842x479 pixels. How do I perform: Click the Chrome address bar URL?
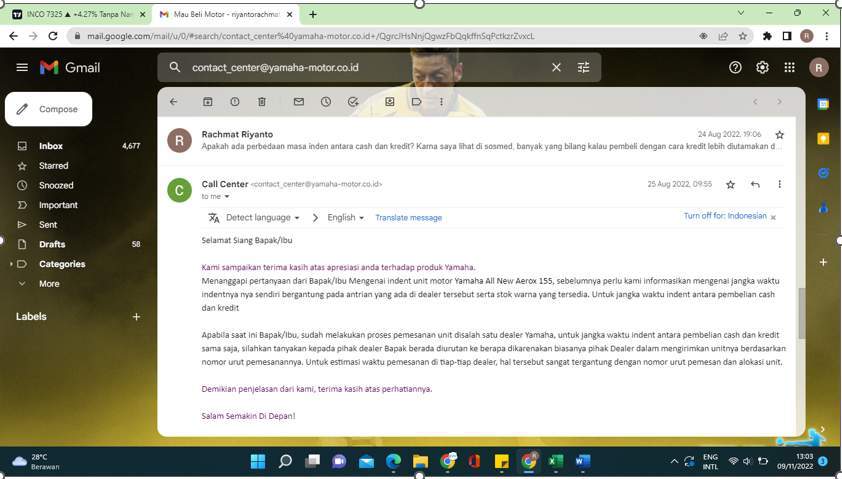310,36
